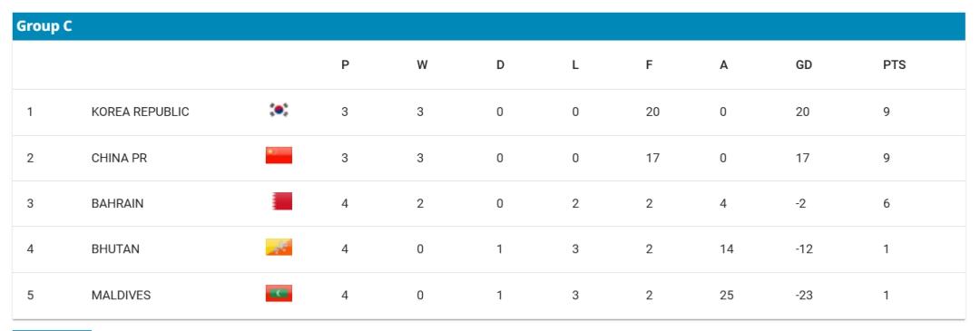The height and width of the screenshot is (331, 980).
Task: Open the KOREA REPUBLIC team link
Action: pos(140,112)
